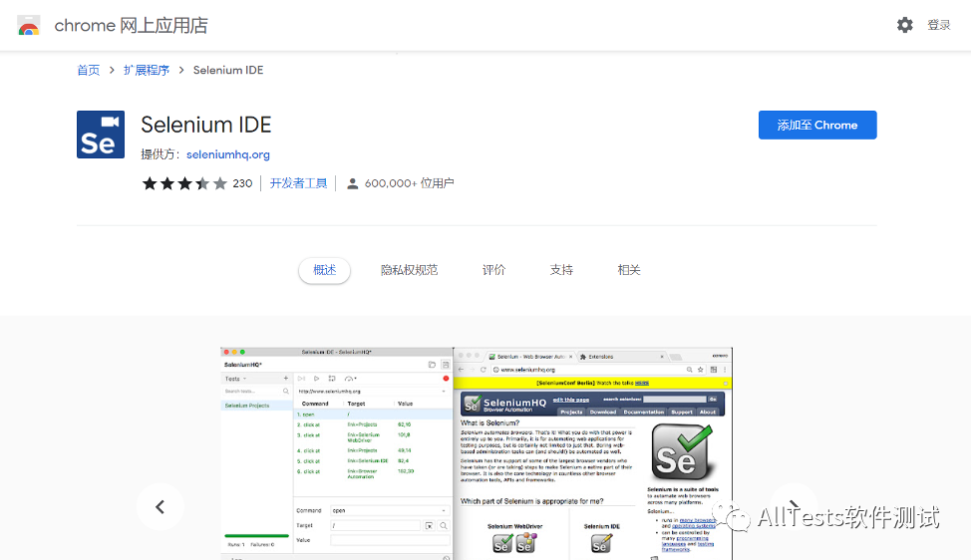This screenshot has height=560, width=971.
Task: Click the star rating icons
Action: (x=184, y=183)
